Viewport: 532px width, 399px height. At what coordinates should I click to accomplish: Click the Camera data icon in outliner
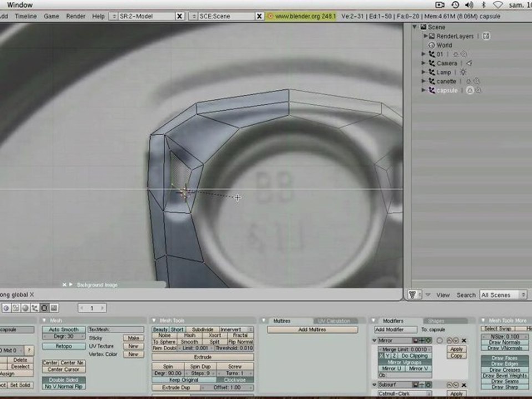click(x=469, y=63)
